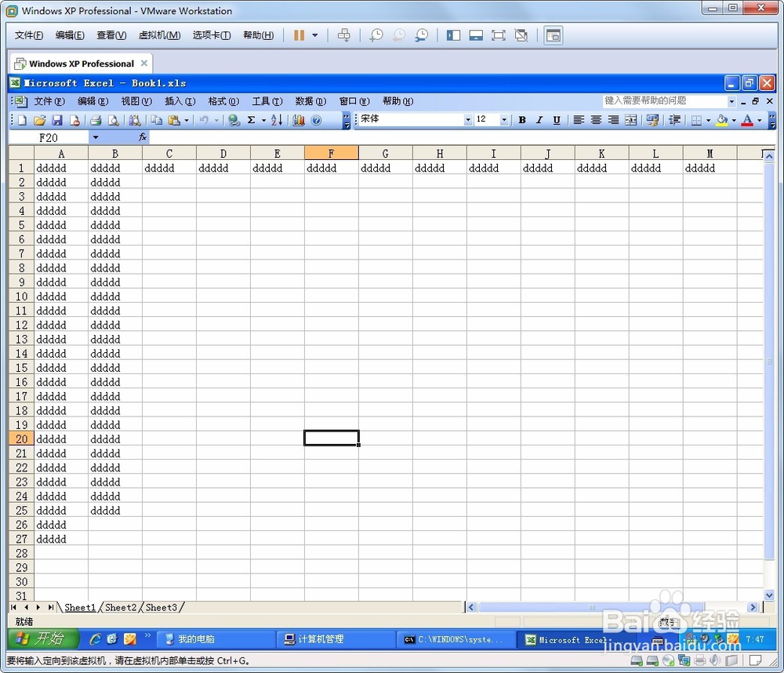Open 计算机管理 taskbar button

point(335,639)
